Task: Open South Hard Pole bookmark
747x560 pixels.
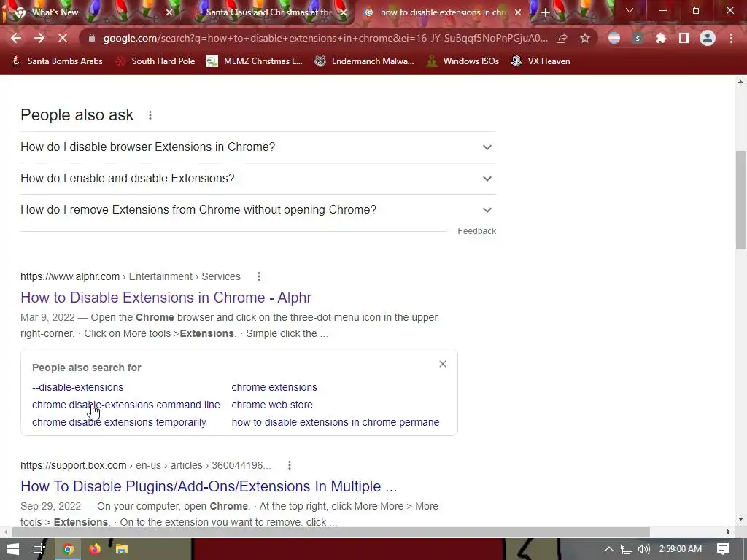Action: click(155, 61)
